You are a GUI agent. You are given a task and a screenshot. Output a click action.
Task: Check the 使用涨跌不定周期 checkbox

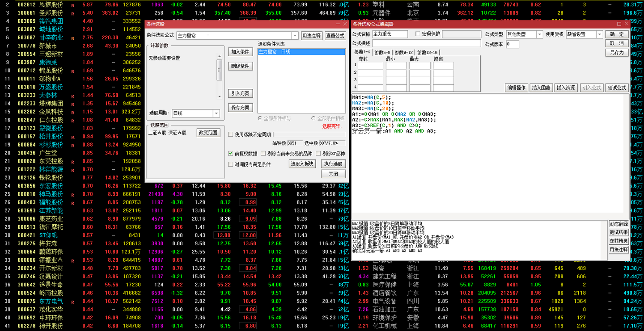(231, 134)
